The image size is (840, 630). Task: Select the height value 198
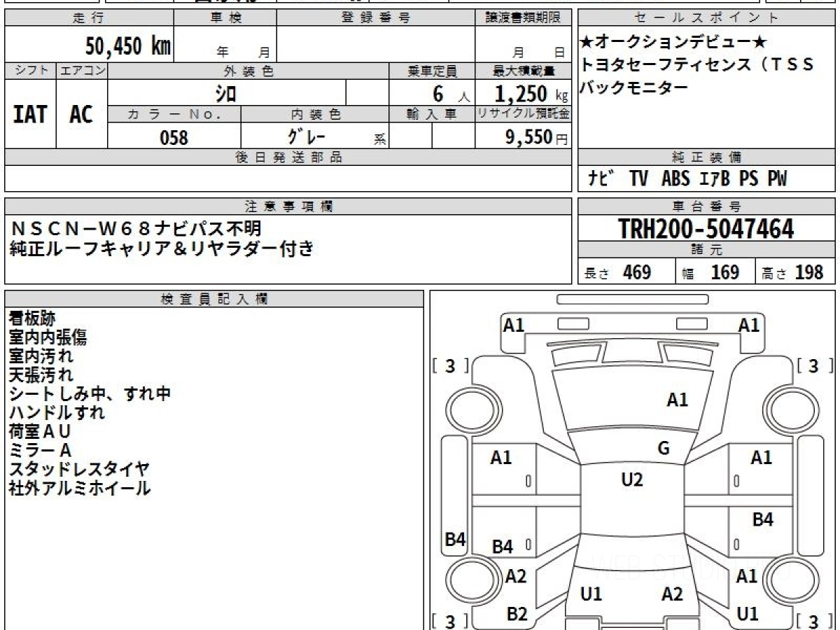[810, 272]
